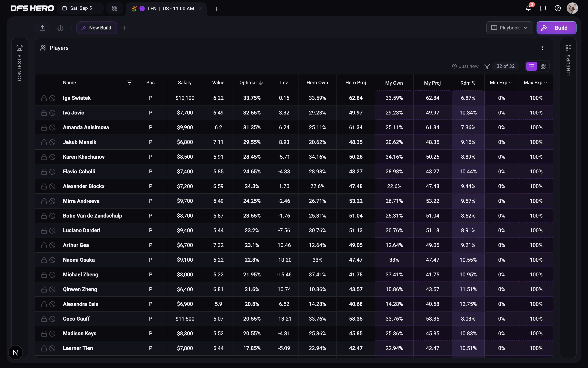Edit Arthur Gea My Own value
The height and width of the screenshot is (368, 588).
coord(394,245)
